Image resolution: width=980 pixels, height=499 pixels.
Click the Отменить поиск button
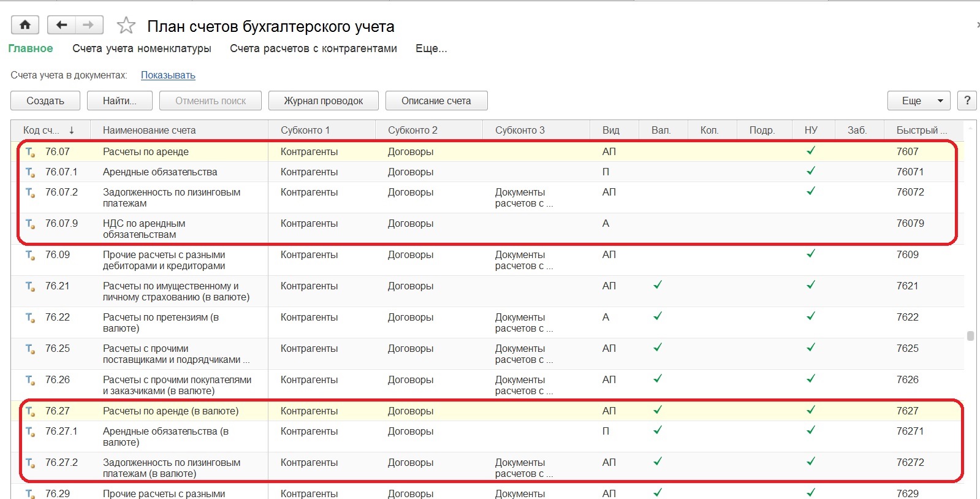pyautogui.click(x=210, y=101)
